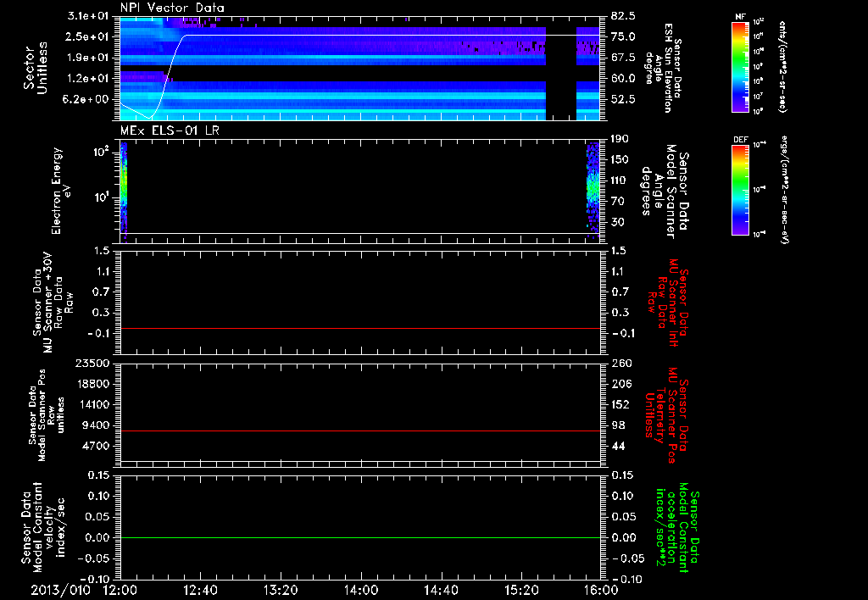Click the electron spectrum burst near 12:00
This screenshot has width=868, height=600.
(124, 191)
